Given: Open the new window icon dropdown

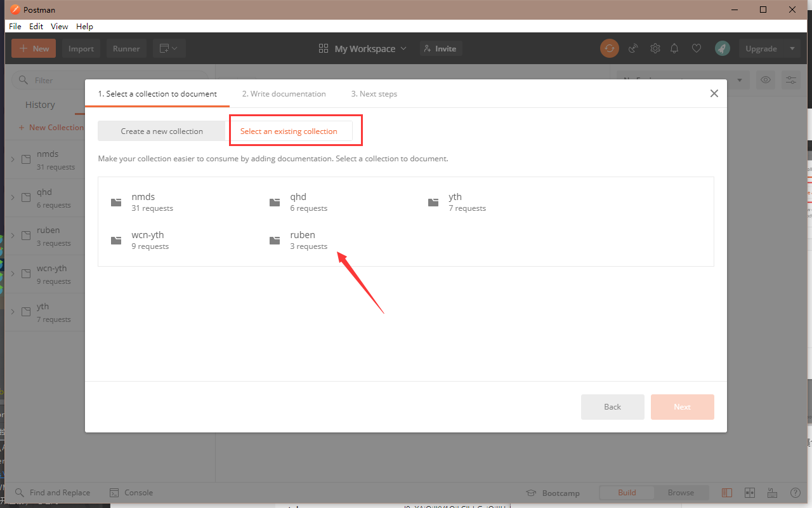Looking at the screenshot, I should 169,48.
